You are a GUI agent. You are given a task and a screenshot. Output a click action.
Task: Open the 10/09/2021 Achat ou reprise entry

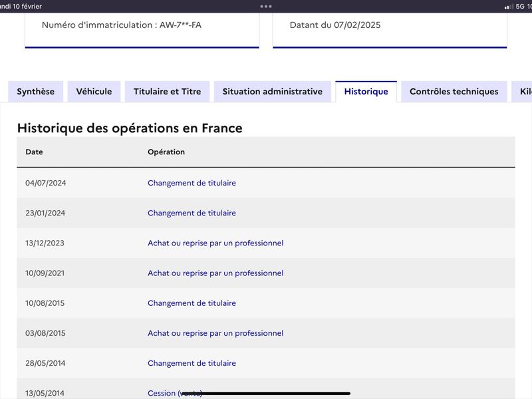click(215, 273)
